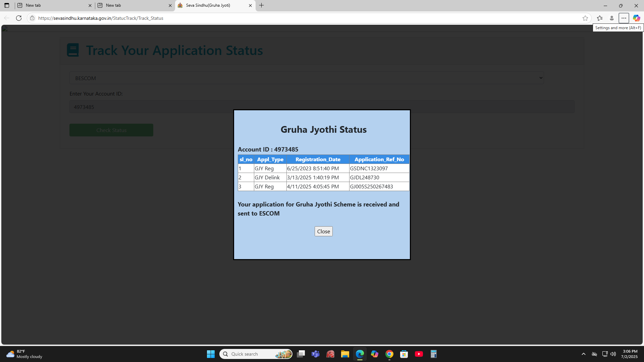The height and width of the screenshot is (362, 644).
Task: Open Task View from taskbar
Action: coord(301,354)
